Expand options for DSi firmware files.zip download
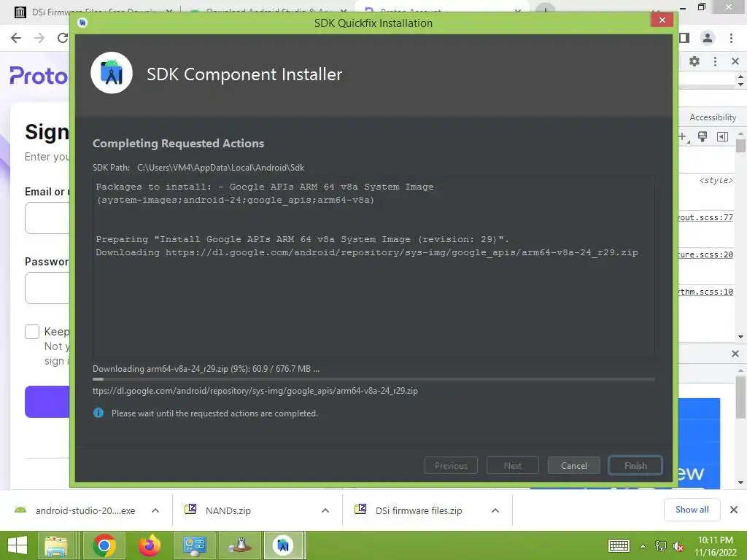This screenshot has width=747, height=560. tap(495, 510)
